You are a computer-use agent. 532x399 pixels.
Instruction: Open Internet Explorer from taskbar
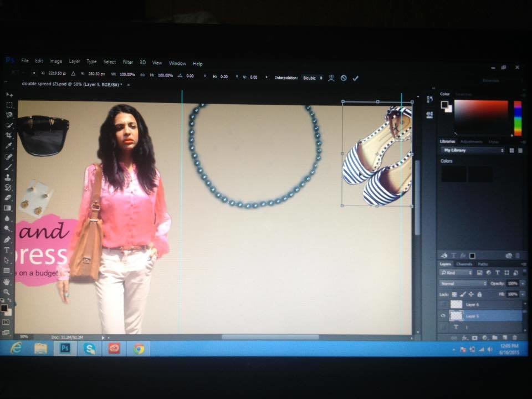click(16, 349)
